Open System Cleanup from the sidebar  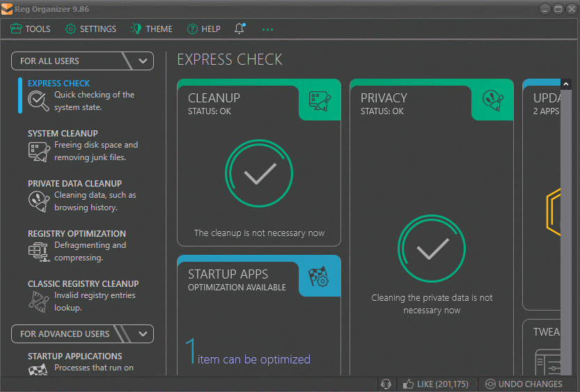tap(83, 146)
